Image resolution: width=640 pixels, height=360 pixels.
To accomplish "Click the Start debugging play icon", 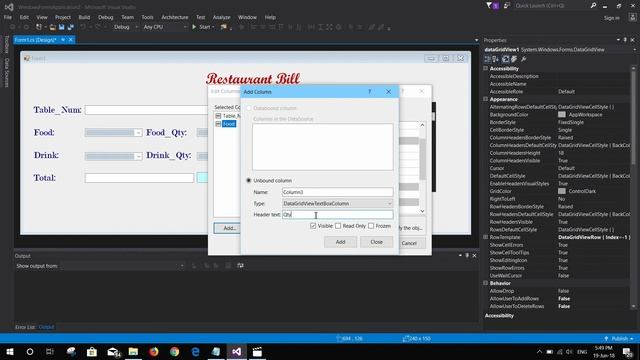I will (x=194, y=27).
